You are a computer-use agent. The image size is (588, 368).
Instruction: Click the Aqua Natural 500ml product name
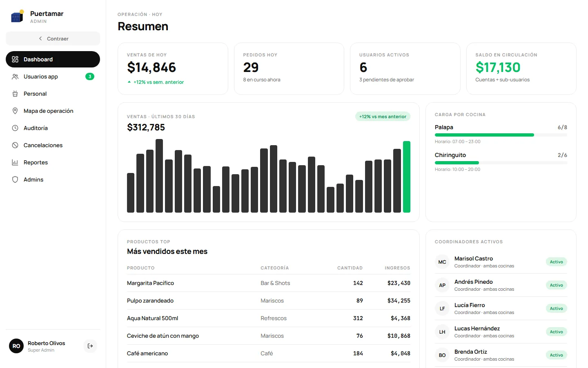(x=153, y=318)
